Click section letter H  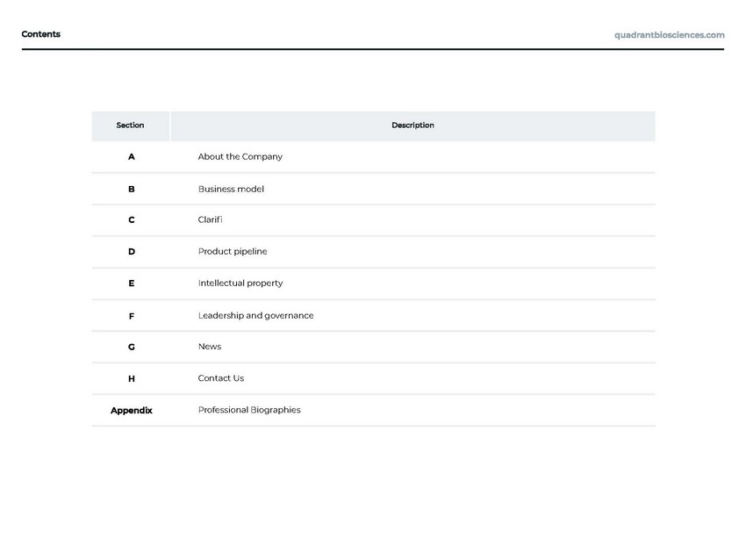point(132,379)
